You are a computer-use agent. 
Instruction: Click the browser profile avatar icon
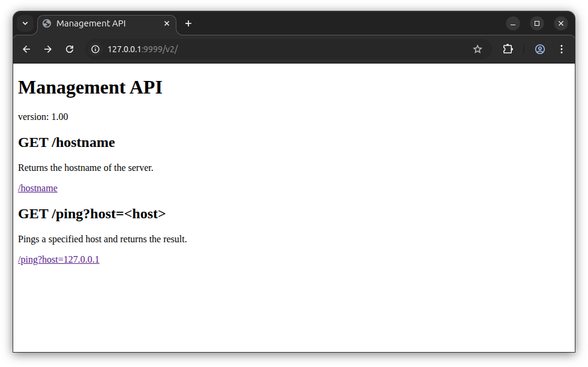[x=539, y=49]
